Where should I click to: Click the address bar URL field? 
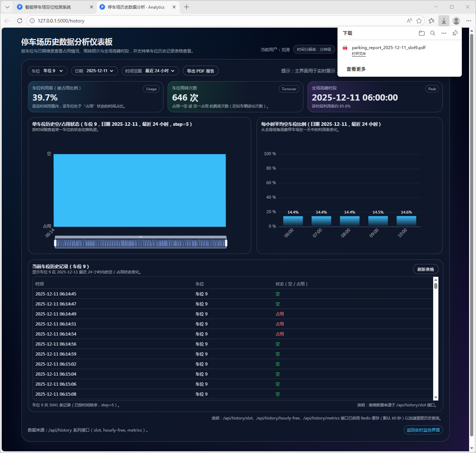tap(221, 21)
